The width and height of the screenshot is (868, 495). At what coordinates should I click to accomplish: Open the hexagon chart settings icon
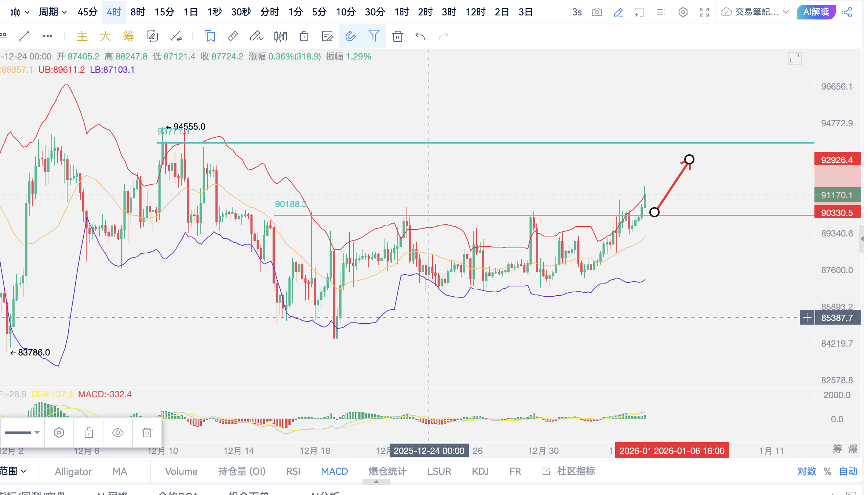click(x=683, y=12)
